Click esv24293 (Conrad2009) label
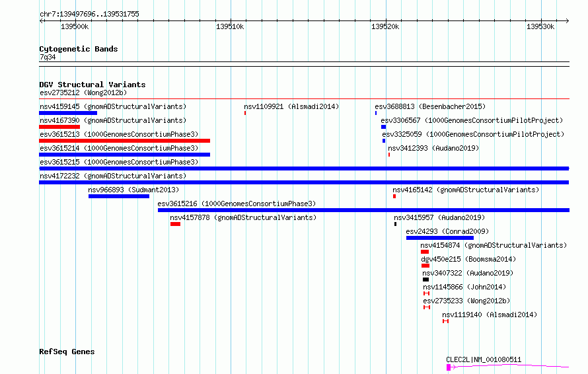This screenshot has width=588, height=374. tap(447, 231)
